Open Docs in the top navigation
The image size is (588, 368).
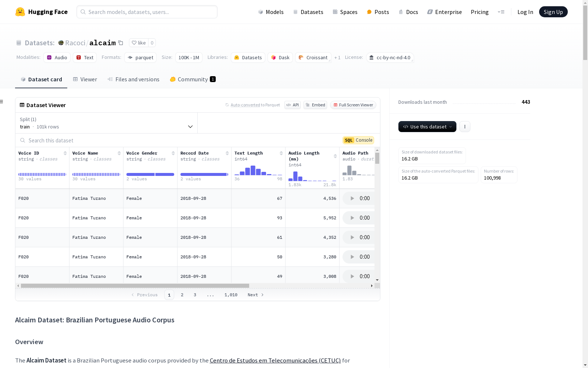(x=408, y=12)
